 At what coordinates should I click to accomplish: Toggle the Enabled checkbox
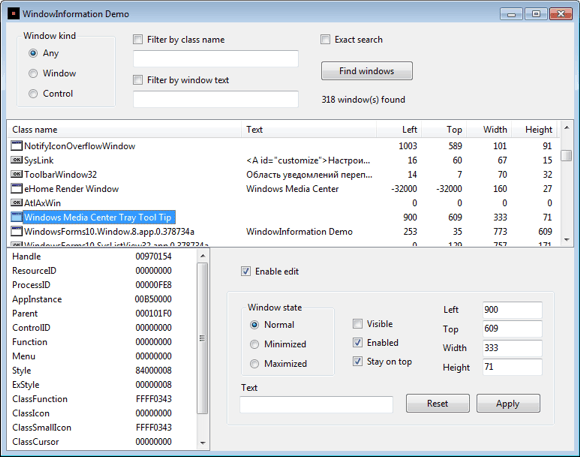click(357, 343)
